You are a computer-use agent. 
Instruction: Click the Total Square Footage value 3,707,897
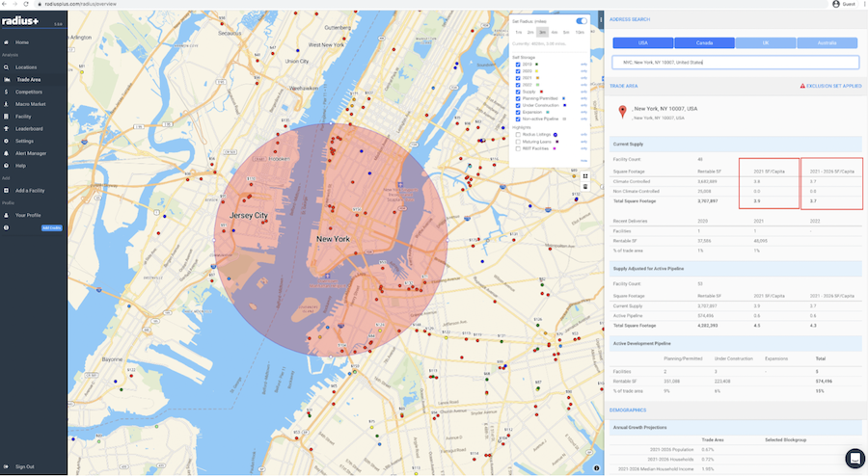point(708,201)
